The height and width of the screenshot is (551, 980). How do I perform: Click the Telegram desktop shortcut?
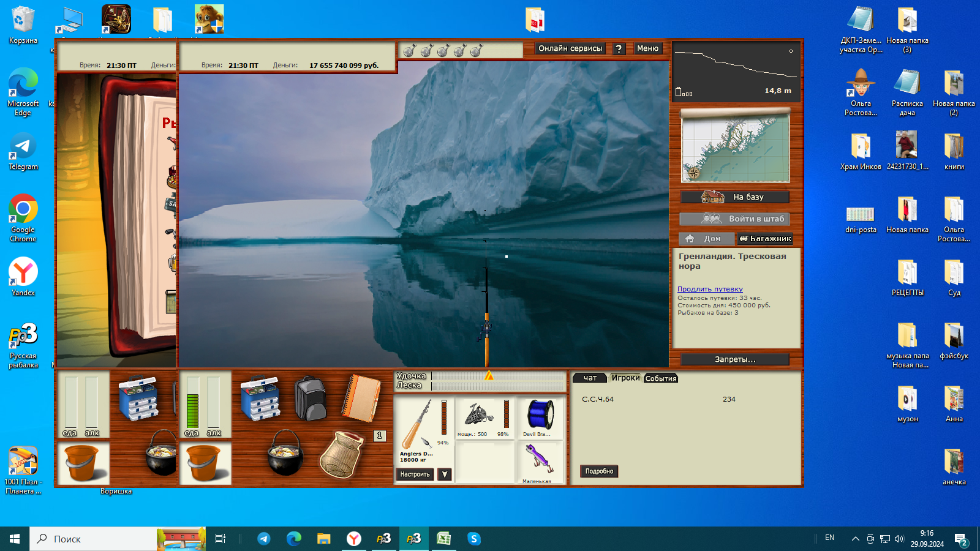point(23,152)
